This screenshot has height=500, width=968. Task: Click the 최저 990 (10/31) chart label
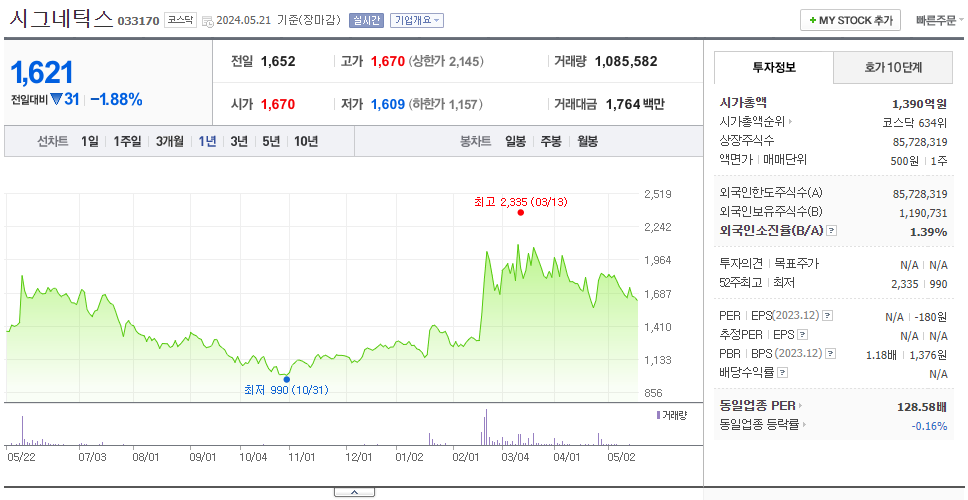click(x=286, y=390)
